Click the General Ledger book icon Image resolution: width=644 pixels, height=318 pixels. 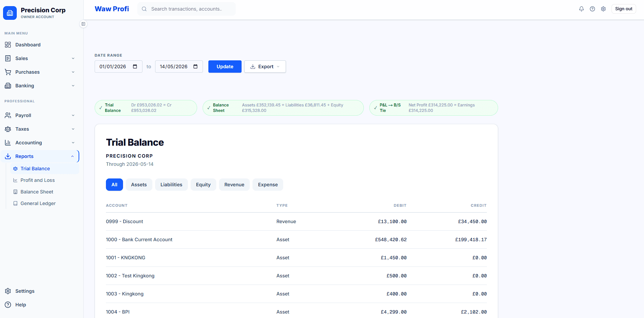pyautogui.click(x=15, y=203)
